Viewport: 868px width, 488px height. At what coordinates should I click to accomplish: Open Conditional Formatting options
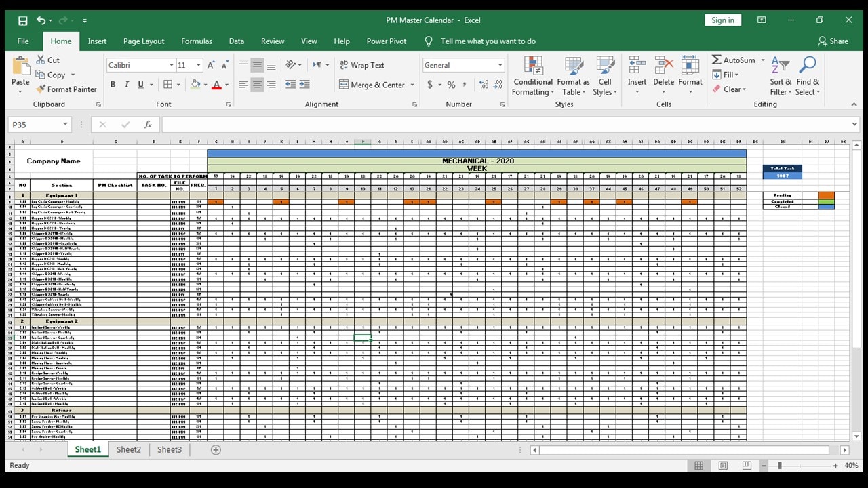[533, 76]
